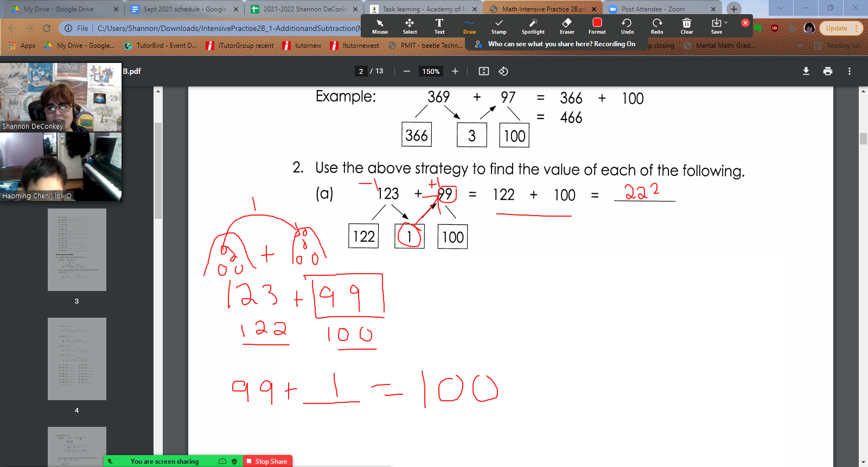This screenshot has height=467, width=868.
Task: Click Shannon DeConkey video tile
Action: 61,97
